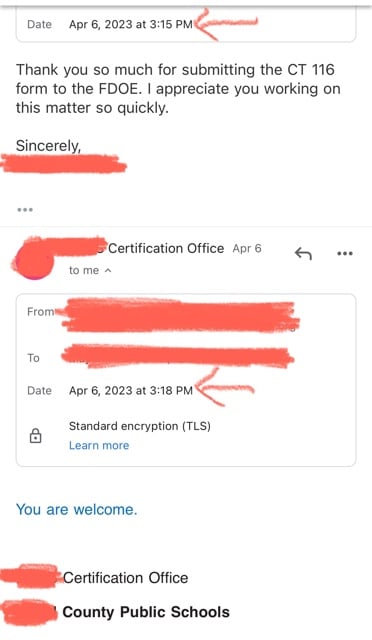This screenshot has width=372, height=640.
Task: Expand trimmed content three-dot ellipsis
Action: pyautogui.click(x=25, y=210)
